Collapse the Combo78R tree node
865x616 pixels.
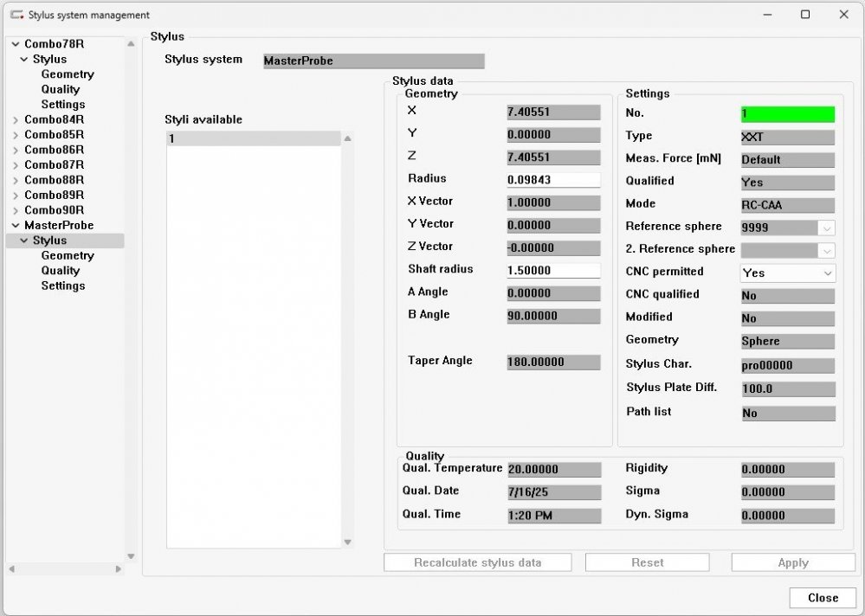point(16,44)
